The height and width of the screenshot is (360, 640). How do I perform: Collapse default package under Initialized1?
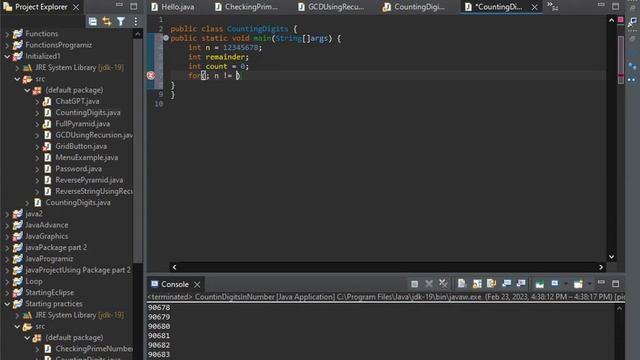click(x=27, y=90)
